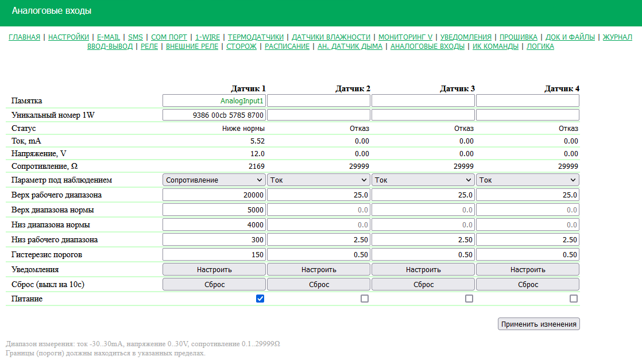Open the 1-WIRE page
This screenshot has width=642, height=364.
coord(207,37)
